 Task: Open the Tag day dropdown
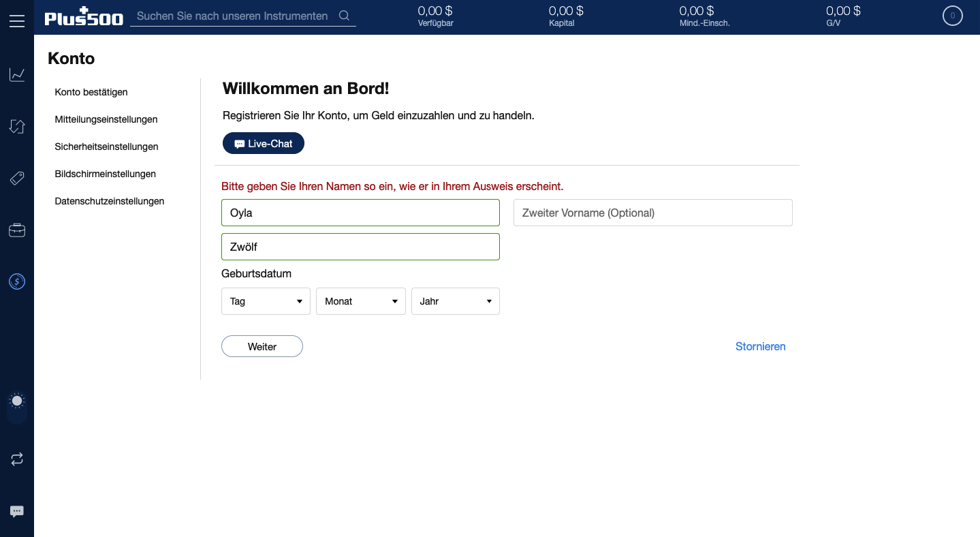pos(266,301)
